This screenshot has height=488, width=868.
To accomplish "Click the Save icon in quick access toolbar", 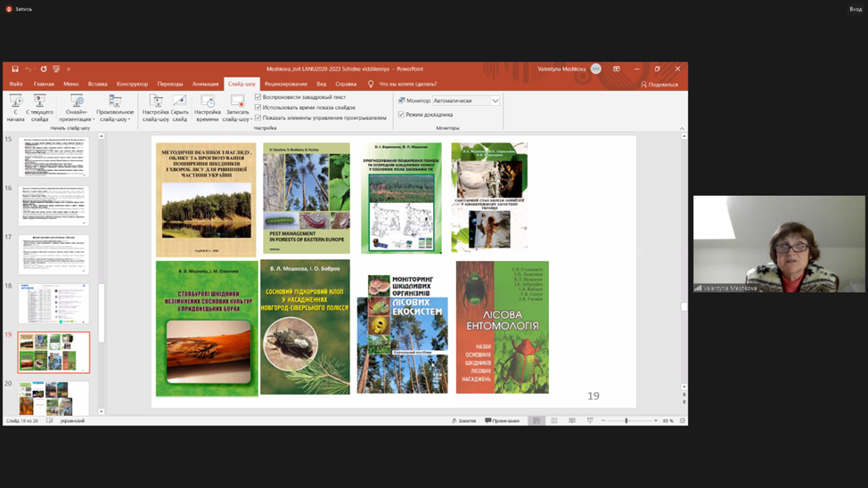I will point(15,69).
